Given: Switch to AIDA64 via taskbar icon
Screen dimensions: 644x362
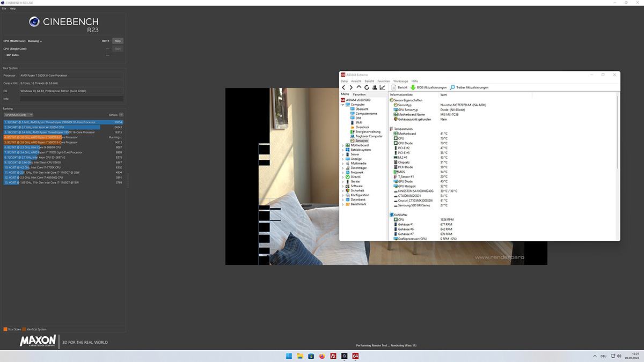Looking at the screenshot, I should point(355,356).
